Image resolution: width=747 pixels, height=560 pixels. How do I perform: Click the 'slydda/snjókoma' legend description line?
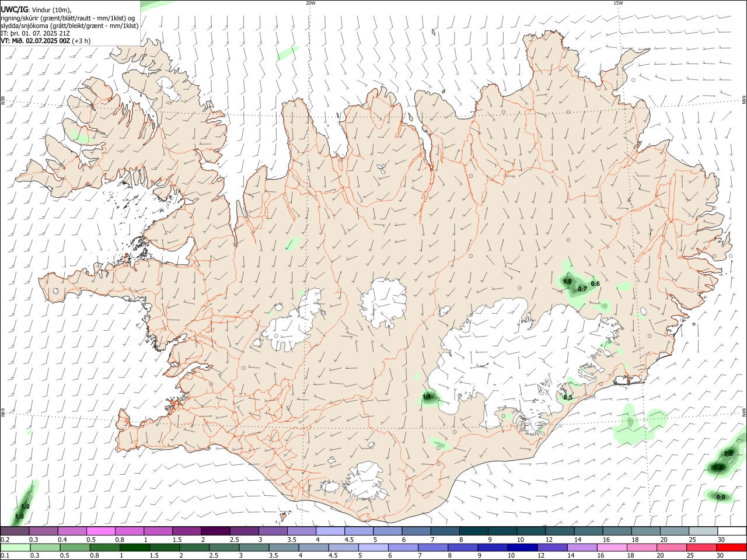(69, 26)
